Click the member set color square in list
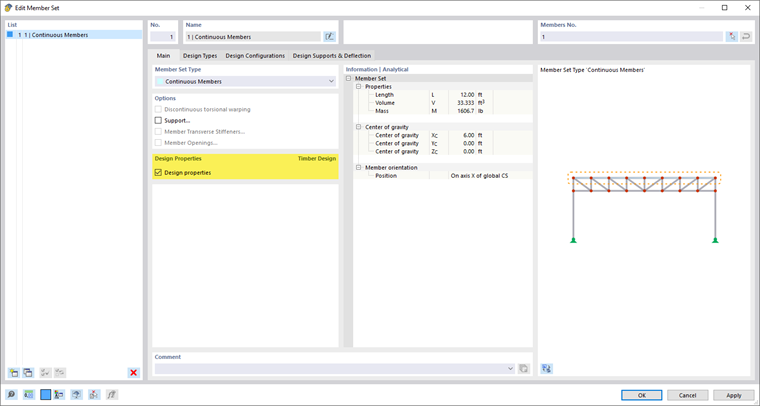The image size is (760, 406). point(10,35)
